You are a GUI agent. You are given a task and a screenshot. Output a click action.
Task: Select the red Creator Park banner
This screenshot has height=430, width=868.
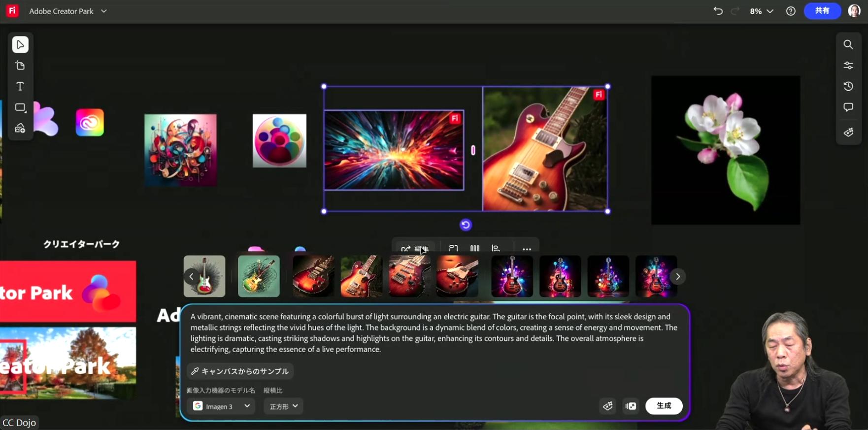[68, 292]
